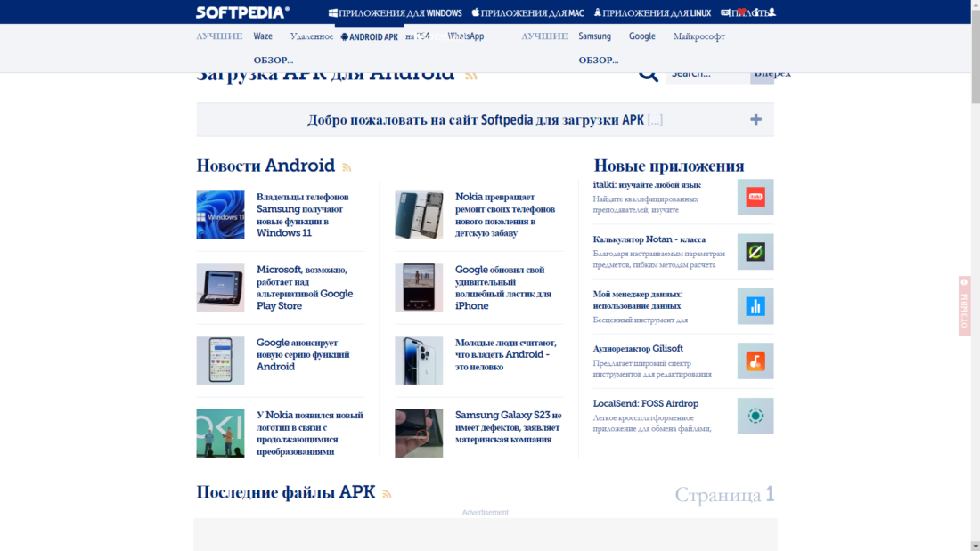Click the Windows 11 article thumbnail
This screenshot has height=551, width=980.
220,215
